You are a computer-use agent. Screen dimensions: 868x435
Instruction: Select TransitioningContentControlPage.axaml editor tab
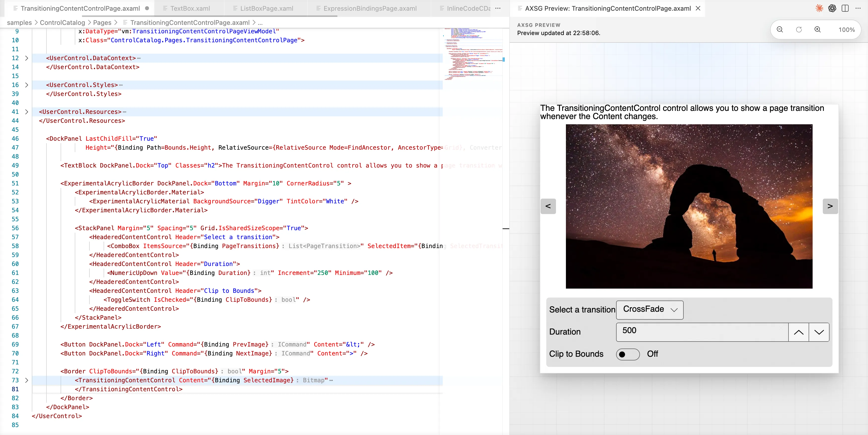pyautogui.click(x=80, y=8)
